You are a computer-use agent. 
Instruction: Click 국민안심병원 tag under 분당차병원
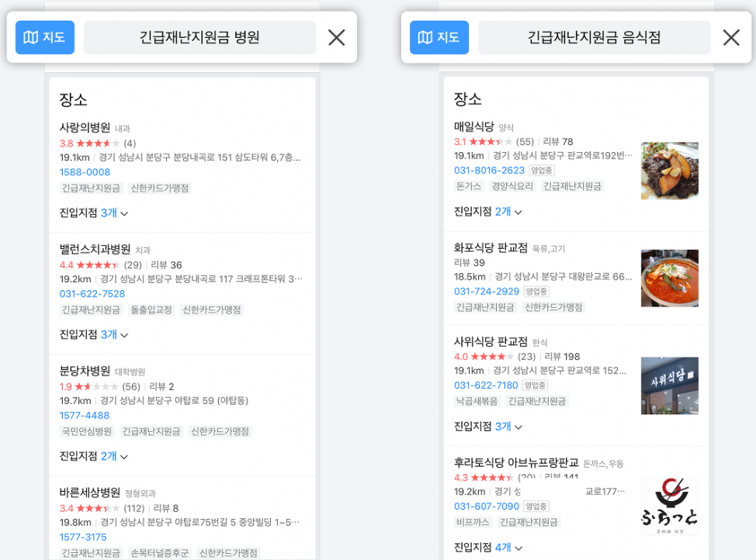point(87,431)
